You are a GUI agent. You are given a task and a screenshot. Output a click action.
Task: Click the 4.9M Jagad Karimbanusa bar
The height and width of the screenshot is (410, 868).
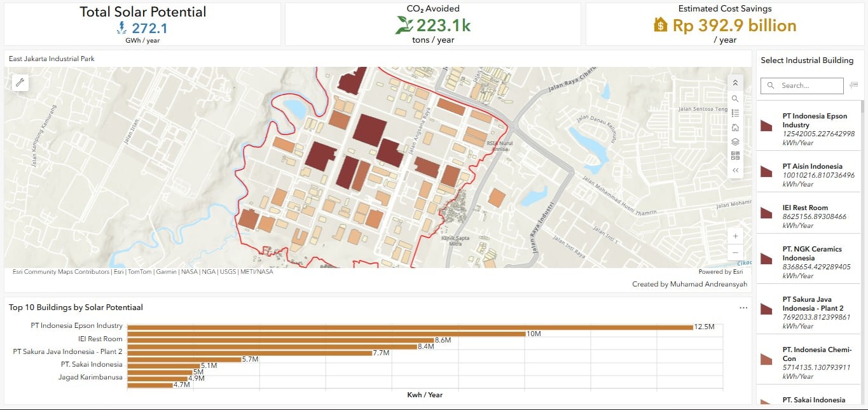click(157, 378)
